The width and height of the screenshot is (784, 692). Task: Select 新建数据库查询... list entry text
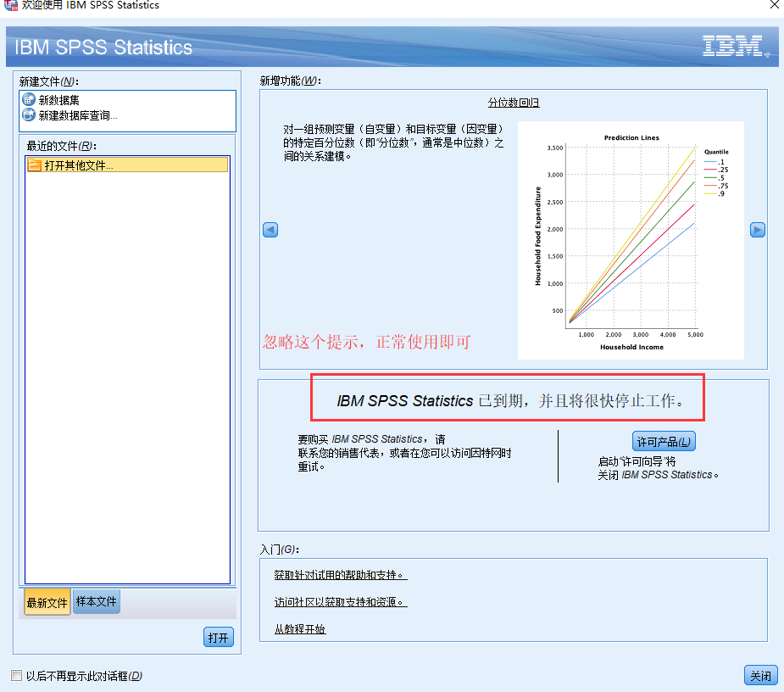click(x=78, y=115)
